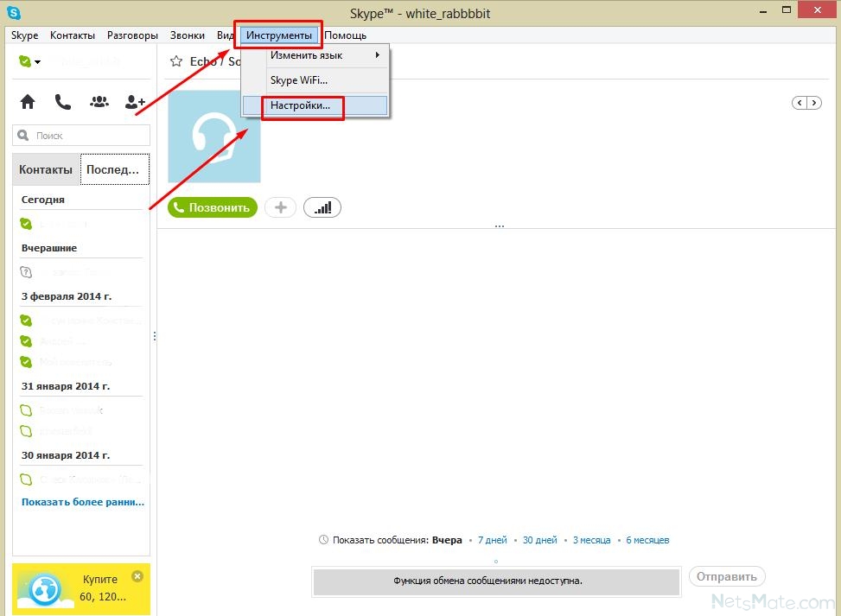Open the Помощь menu
841x616 pixels.
click(x=346, y=35)
